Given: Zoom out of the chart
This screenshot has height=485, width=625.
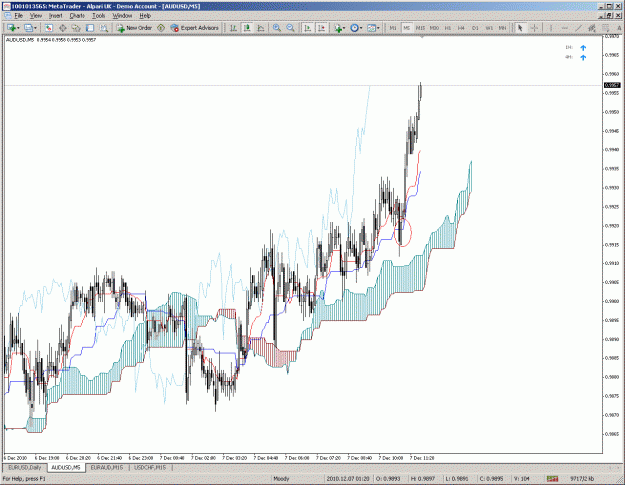Looking at the screenshot, I should [291, 28].
